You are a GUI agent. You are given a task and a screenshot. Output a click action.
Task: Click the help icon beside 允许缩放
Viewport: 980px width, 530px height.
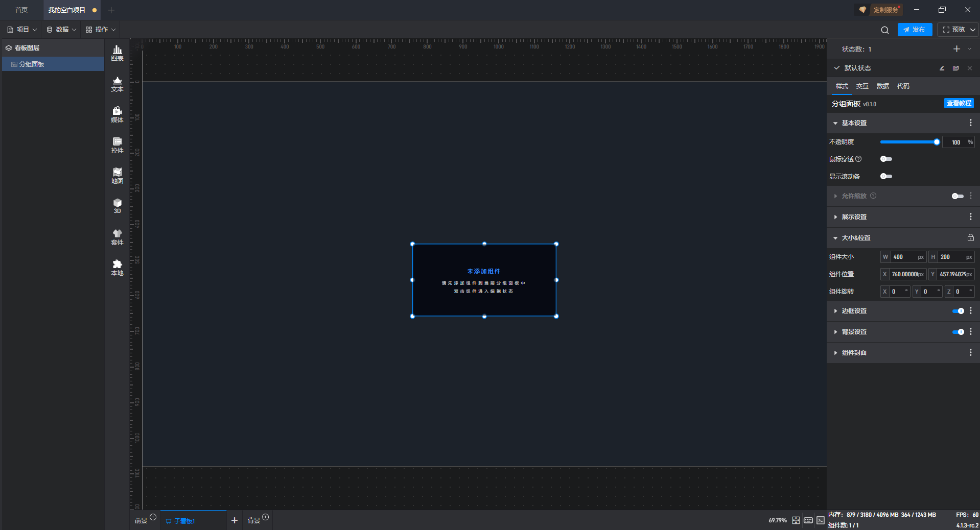(873, 196)
